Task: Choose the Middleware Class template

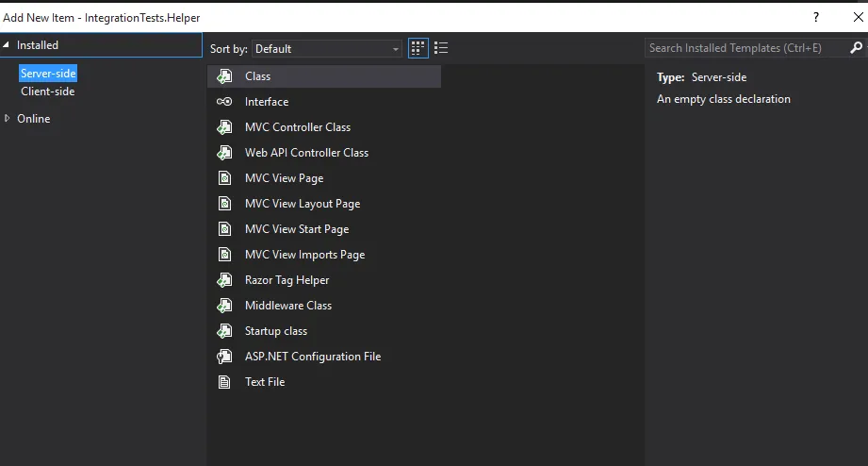Action: point(287,306)
